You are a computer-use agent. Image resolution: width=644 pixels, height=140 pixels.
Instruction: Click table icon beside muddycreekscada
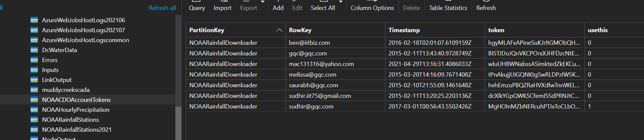[34, 90]
